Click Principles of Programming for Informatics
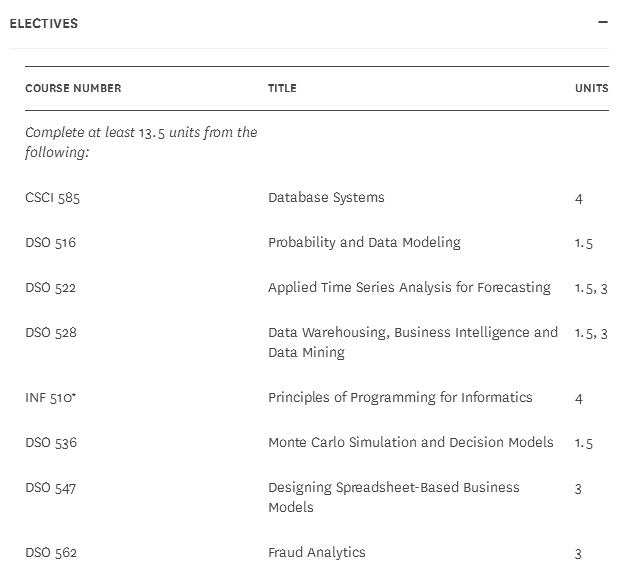This screenshot has height=584, width=632. tap(400, 398)
